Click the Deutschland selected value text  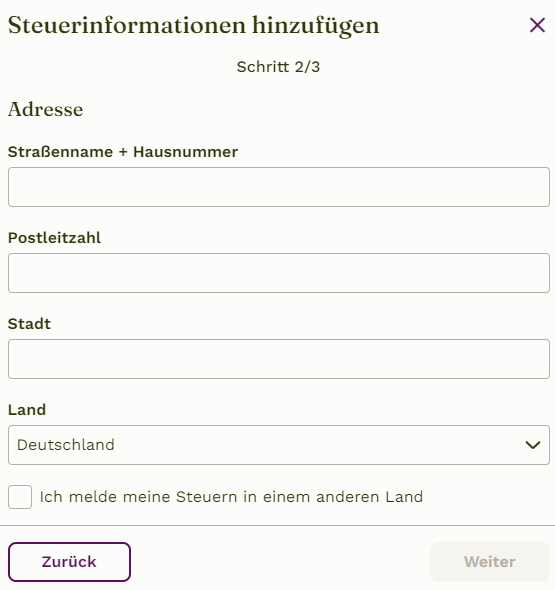tap(66, 445)
